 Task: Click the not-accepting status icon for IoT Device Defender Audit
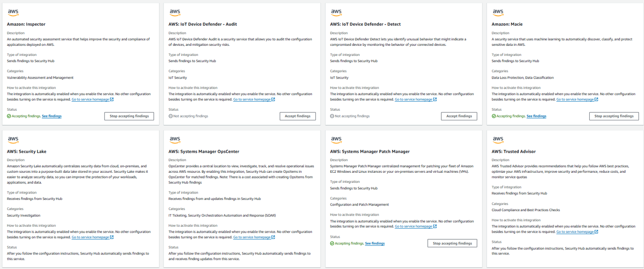click(x=171, y=116)
